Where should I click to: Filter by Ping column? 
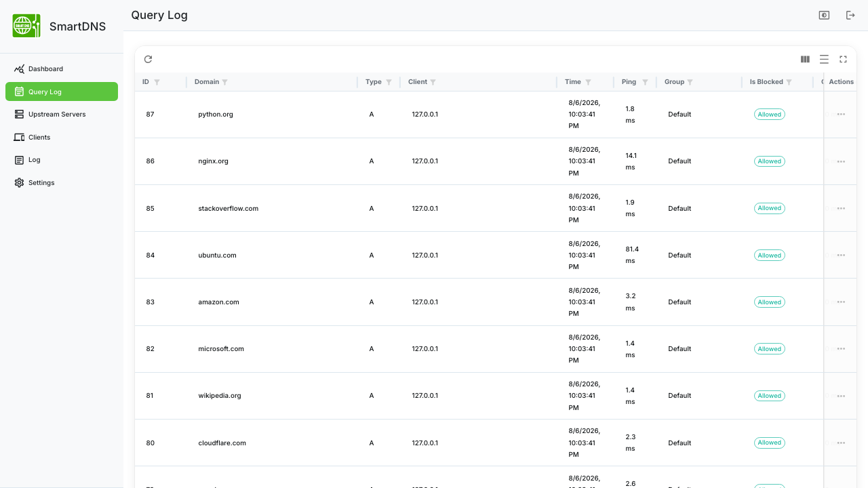point(645,82)
